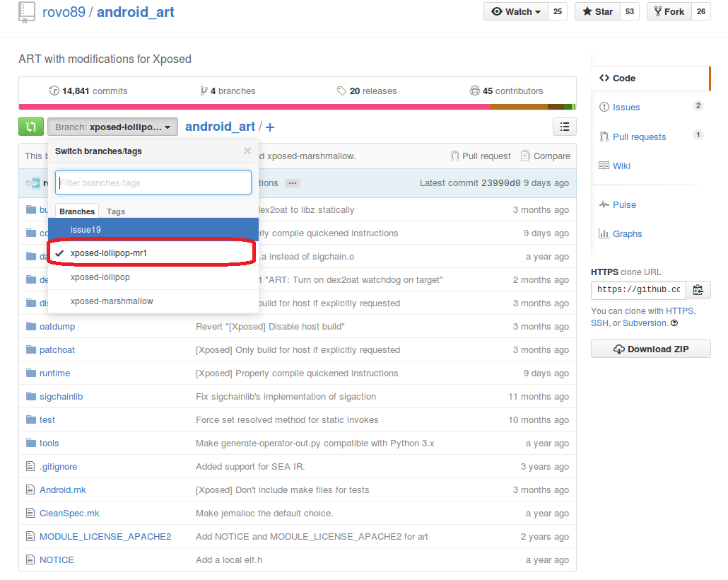728x580 pixels.
Task: Click the .gitignore file icon
Action: [x=30, y=466]
